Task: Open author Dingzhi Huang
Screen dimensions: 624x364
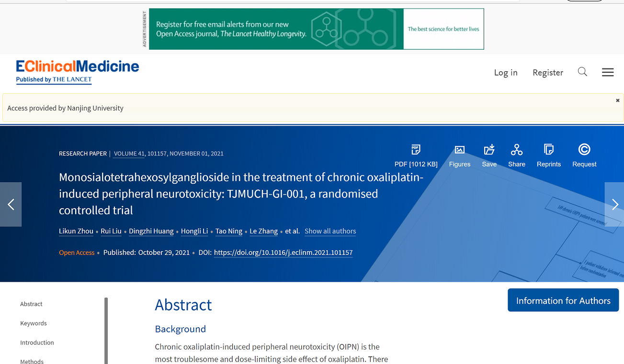Action: [151, 231]
